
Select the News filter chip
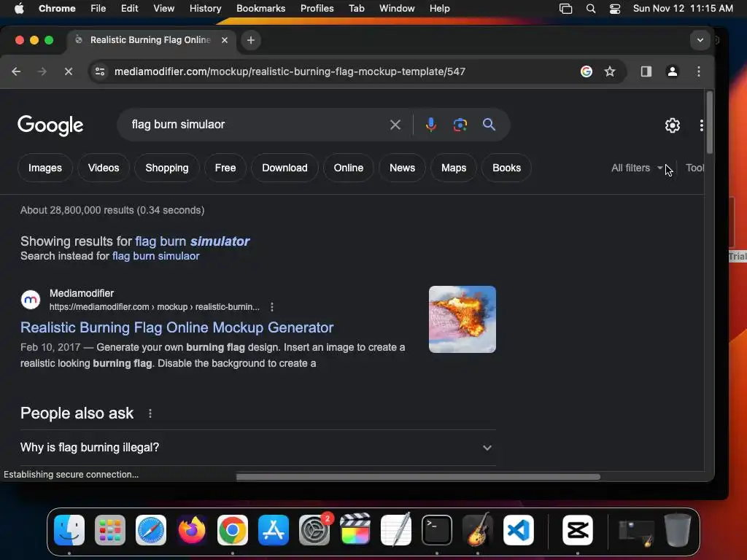tap(402, 168)
